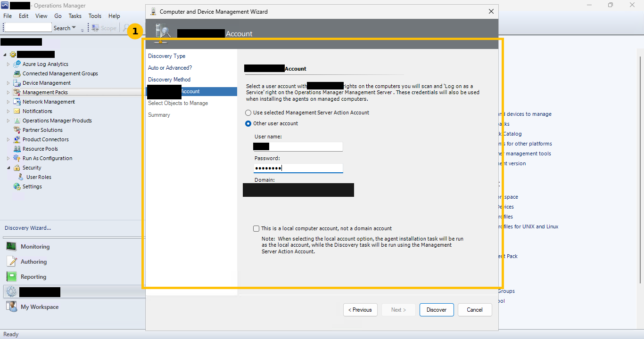This screenshot has width=644, height=339.
Task: Select the User Roles person icon
Action: coord(21,177)
